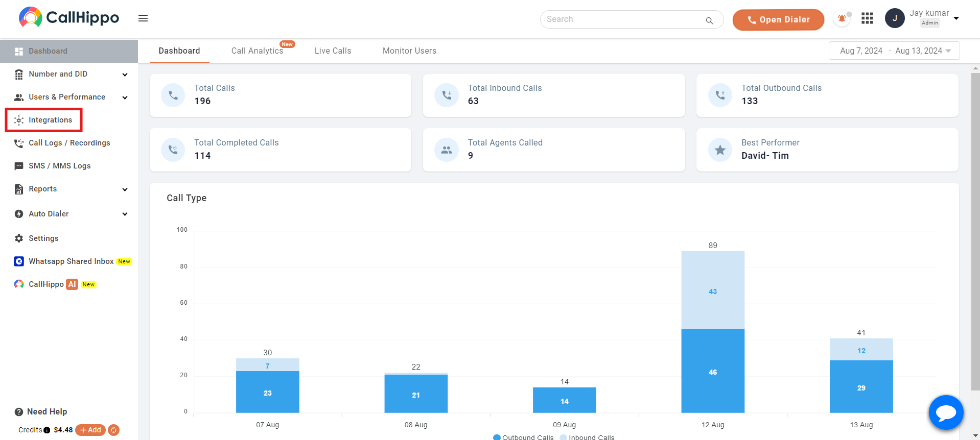Click the user avatar J icon

(x=895, y=18)
